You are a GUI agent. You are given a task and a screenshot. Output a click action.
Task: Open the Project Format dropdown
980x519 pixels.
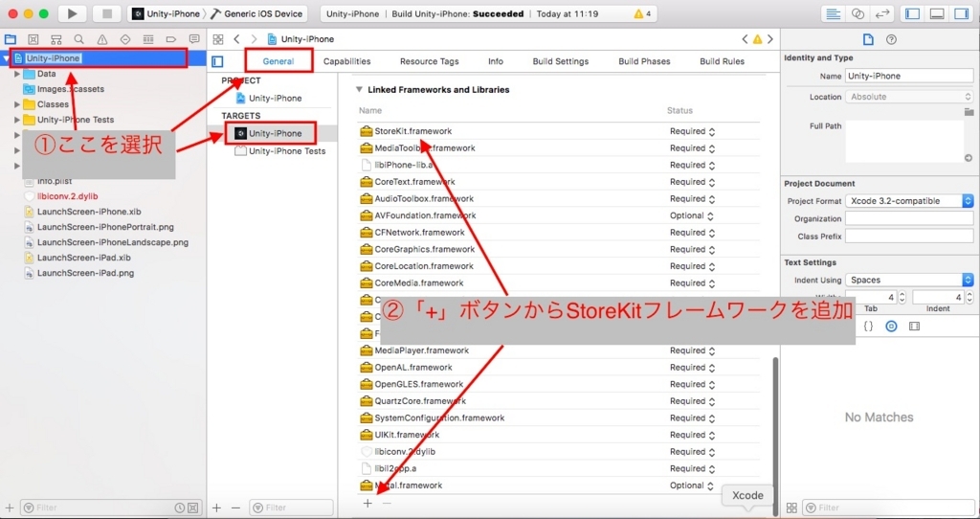(909, 201)
